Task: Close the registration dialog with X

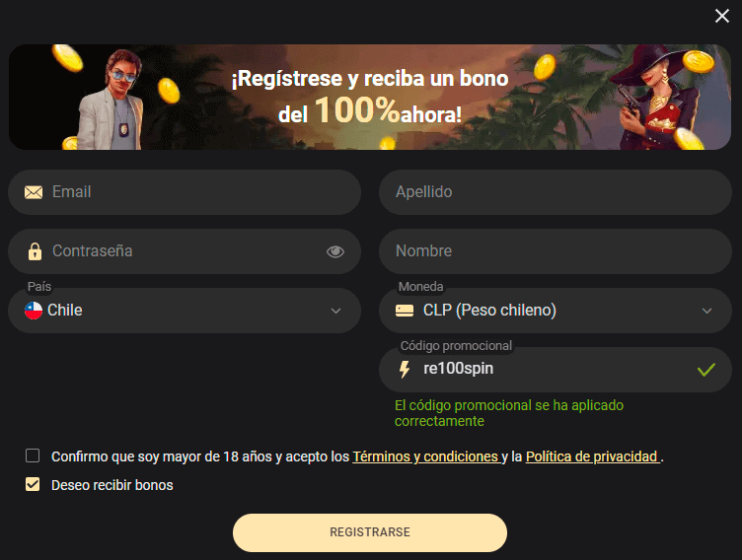Action: tap(722, 16)
